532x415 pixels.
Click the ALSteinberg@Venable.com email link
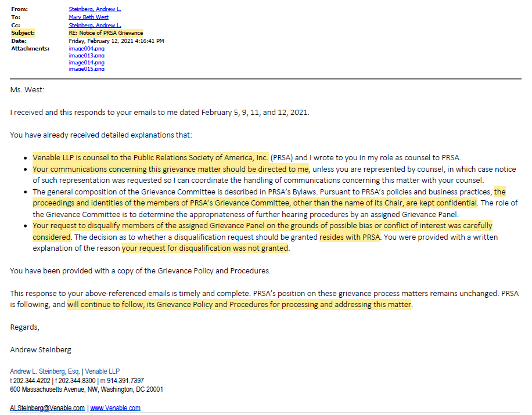pos(47,408)
